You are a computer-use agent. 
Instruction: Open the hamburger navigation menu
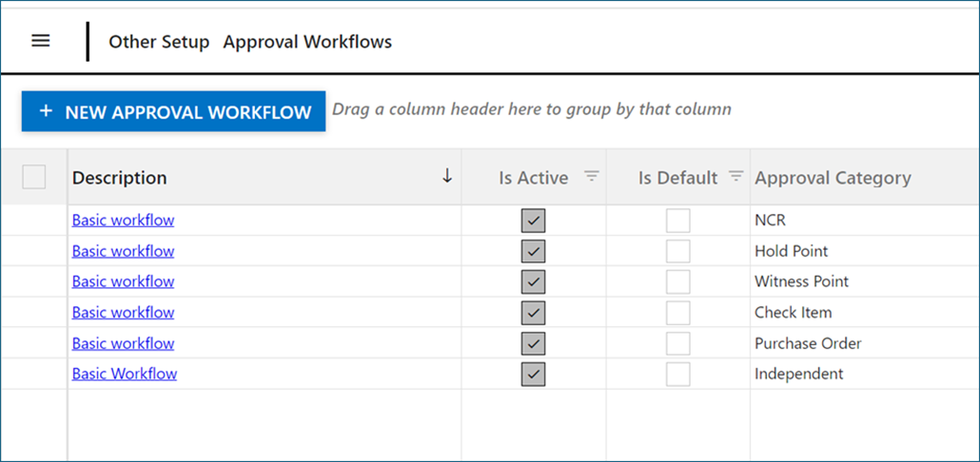[41, 41]
